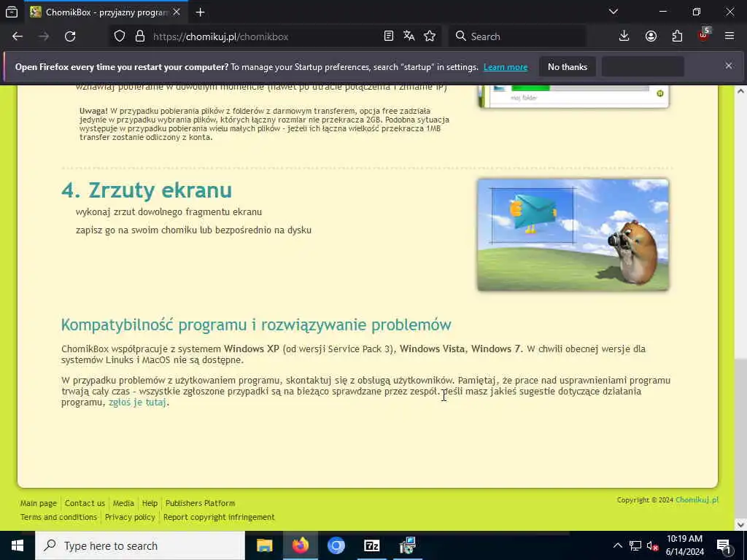
Task: Open the muted volume tray icon
Action: (x=653, y=545)
